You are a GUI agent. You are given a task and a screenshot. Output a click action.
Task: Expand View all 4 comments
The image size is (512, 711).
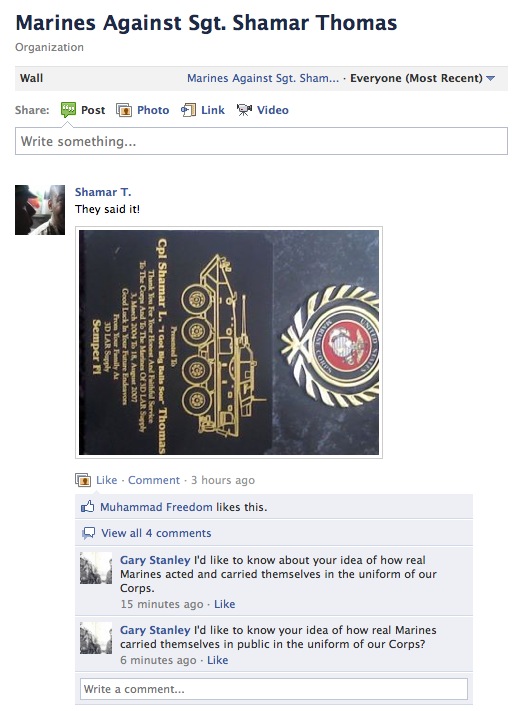point(156,533)
